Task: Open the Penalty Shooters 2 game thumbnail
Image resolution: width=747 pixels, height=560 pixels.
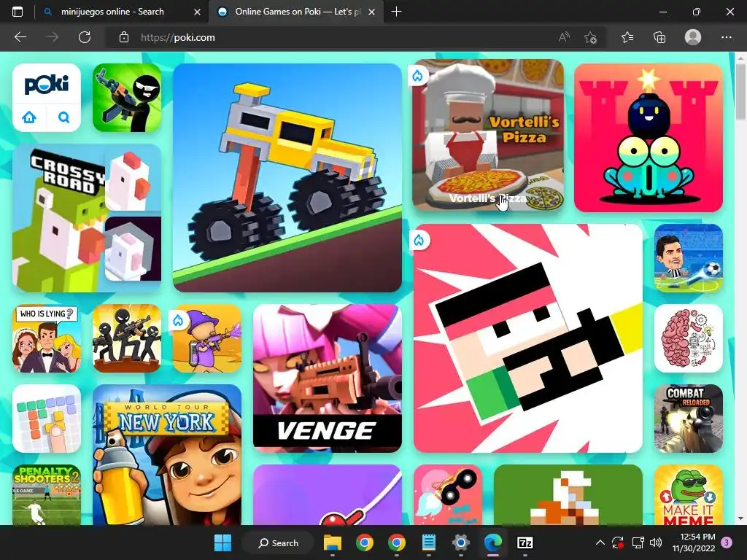Action: click(47, 495)
